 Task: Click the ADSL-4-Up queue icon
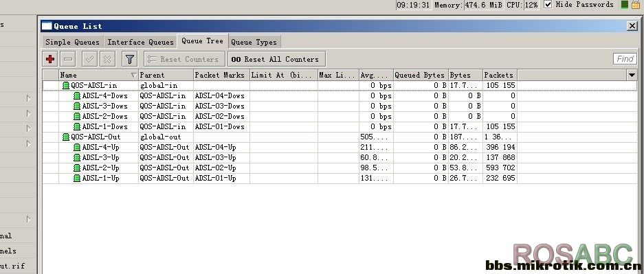tap(77, 147)
